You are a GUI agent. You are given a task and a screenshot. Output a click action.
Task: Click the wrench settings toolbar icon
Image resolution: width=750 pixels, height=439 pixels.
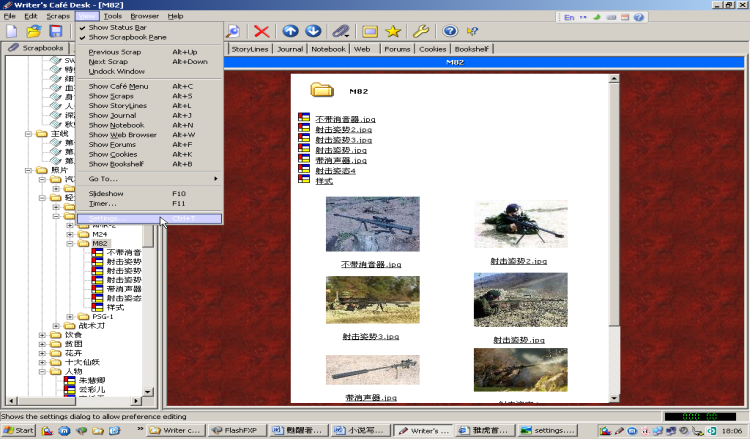click(x=421, y=32)
